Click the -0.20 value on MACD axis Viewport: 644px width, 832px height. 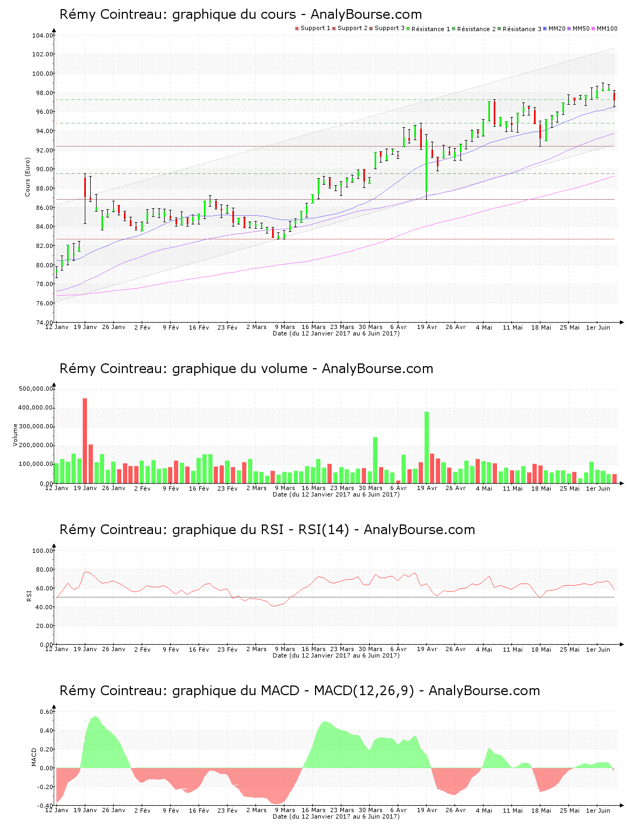45,787
